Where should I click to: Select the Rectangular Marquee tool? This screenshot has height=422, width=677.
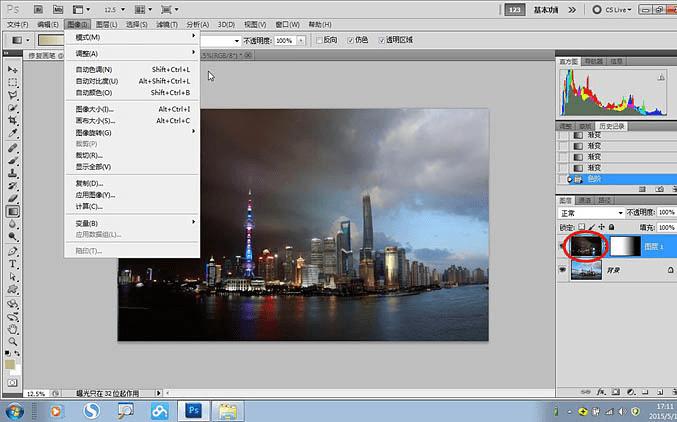13,82
